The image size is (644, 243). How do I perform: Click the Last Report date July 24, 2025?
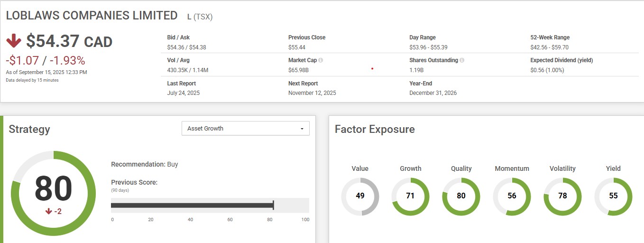click(x=184, y=93)
